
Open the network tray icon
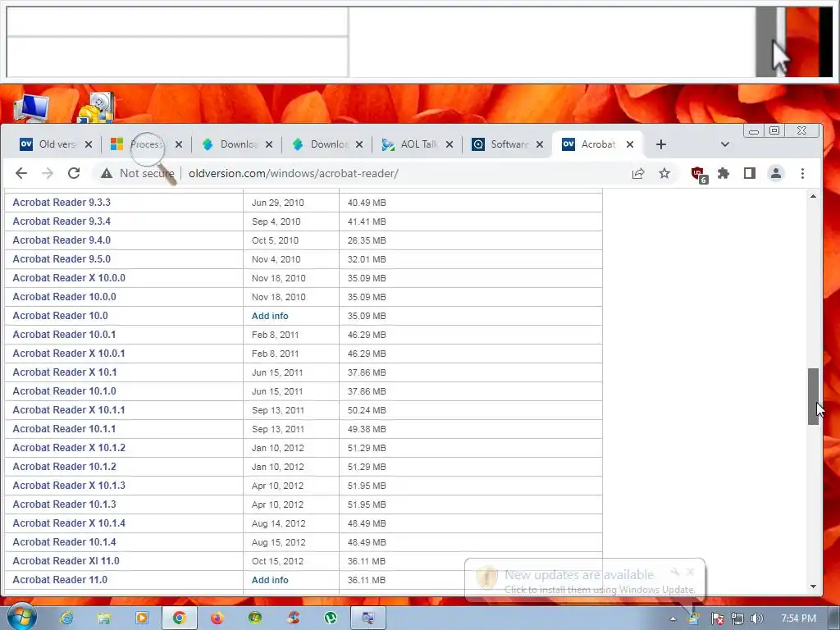click(737, 619)
